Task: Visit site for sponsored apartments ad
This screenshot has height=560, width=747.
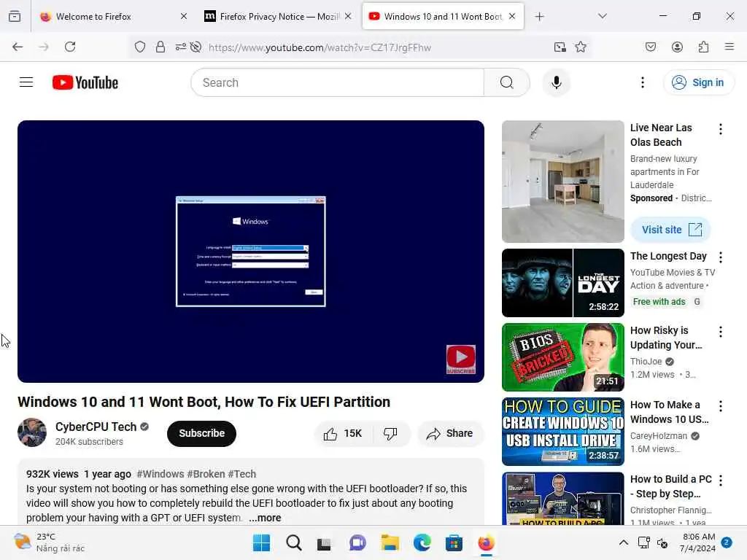Action: (x=670, y=230)
